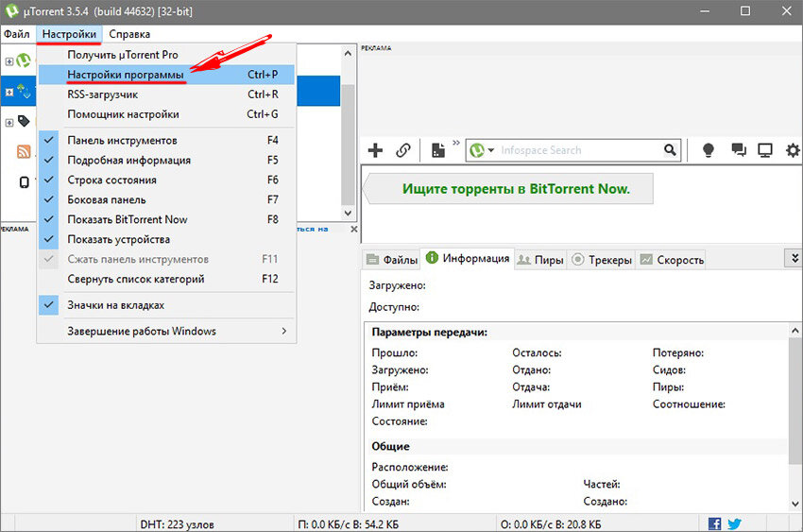Toggle Показать устройства menu option

pyautogui.click(x=166, y=240)
